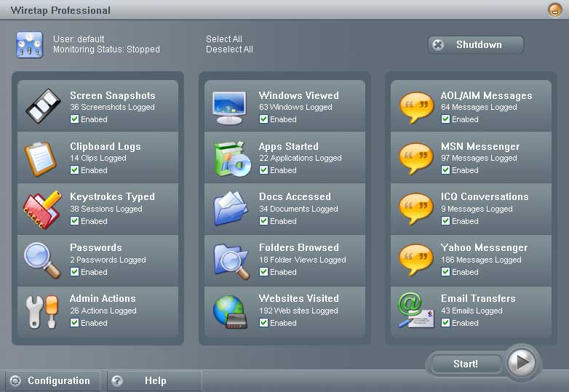
Task: Open the Websites Visited title
Action: (298, 298)
